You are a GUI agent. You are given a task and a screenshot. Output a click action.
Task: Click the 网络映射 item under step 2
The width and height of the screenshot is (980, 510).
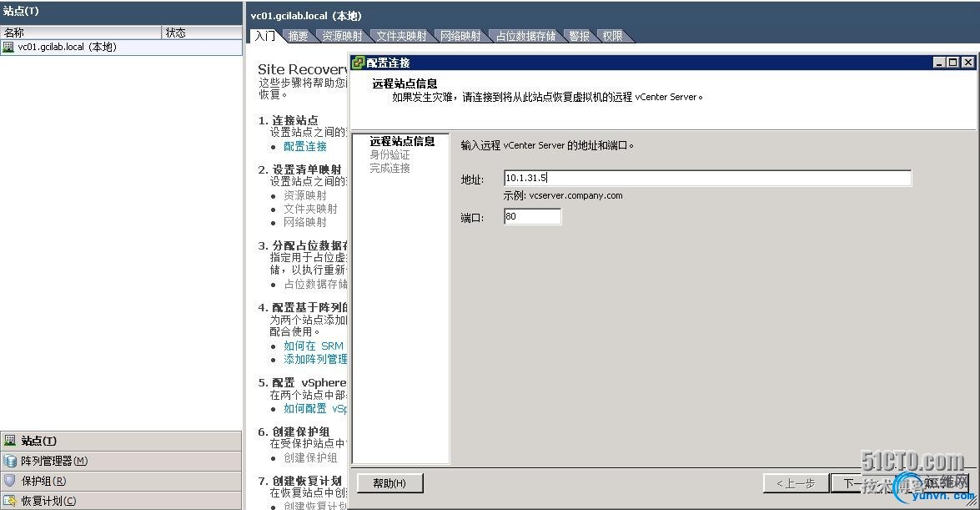pyautogui.click(x=305, y=222)
